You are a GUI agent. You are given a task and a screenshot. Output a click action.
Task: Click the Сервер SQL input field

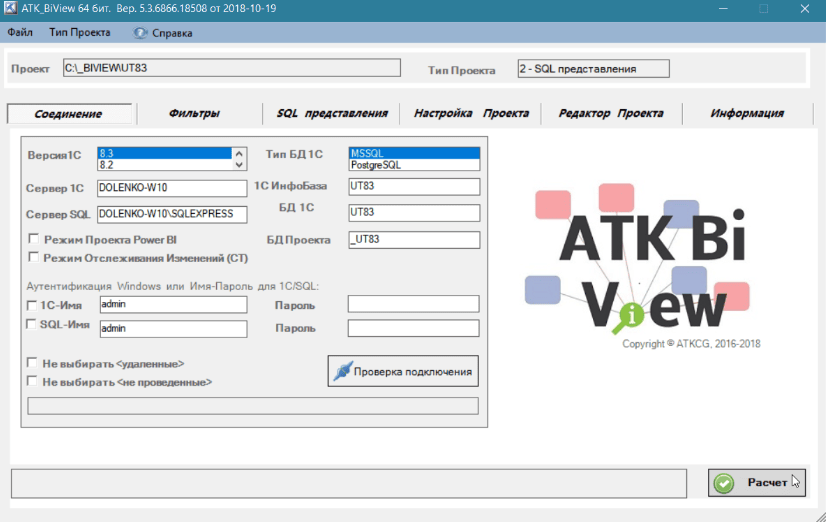click(171, 214)
